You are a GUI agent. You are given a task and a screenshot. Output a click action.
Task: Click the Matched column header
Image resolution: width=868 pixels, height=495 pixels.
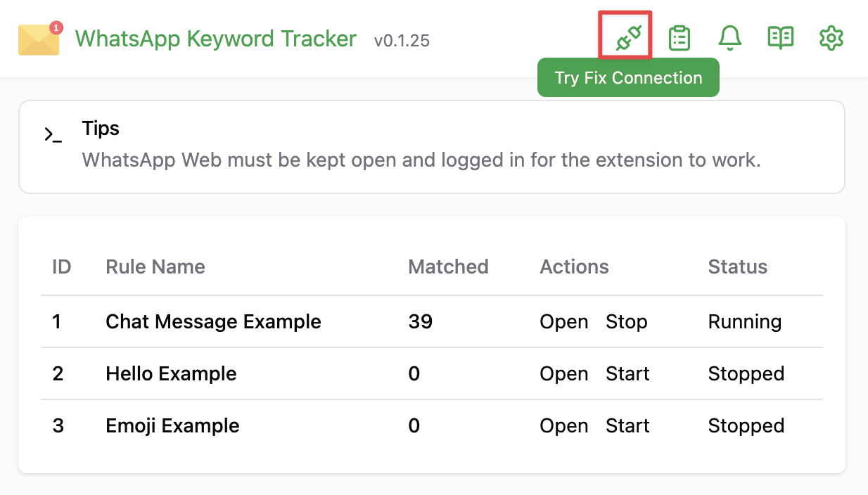tap(448, 267)
